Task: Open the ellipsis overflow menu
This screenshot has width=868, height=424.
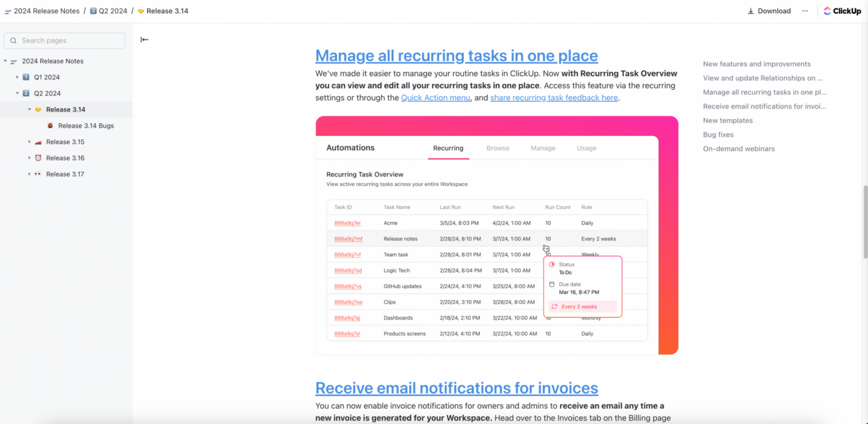Action: [x=805, y=11]
